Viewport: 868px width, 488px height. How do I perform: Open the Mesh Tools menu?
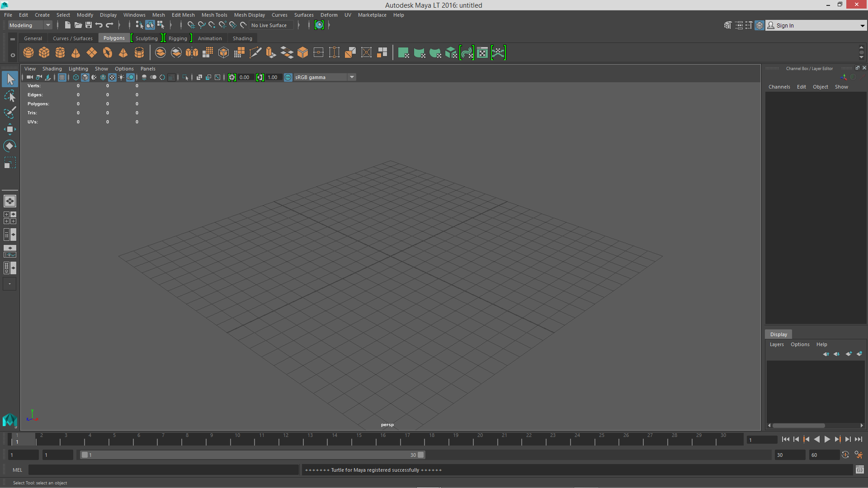coord(214,15)
